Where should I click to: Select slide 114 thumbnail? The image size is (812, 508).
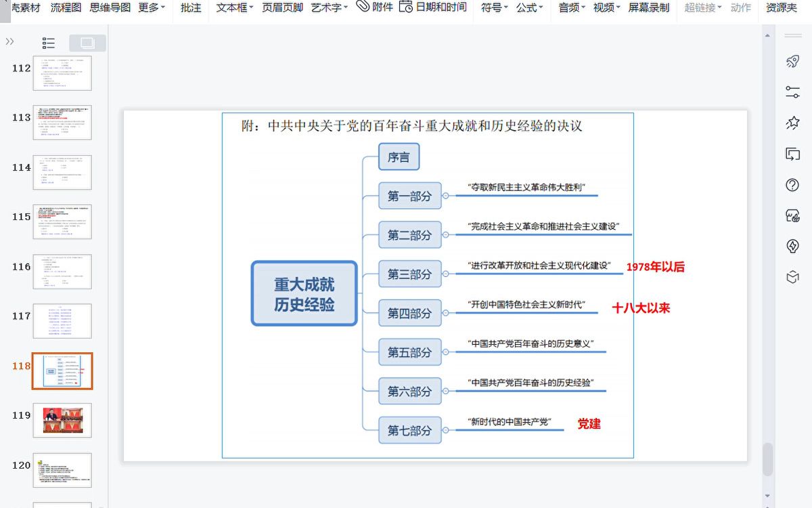point(62,172)
